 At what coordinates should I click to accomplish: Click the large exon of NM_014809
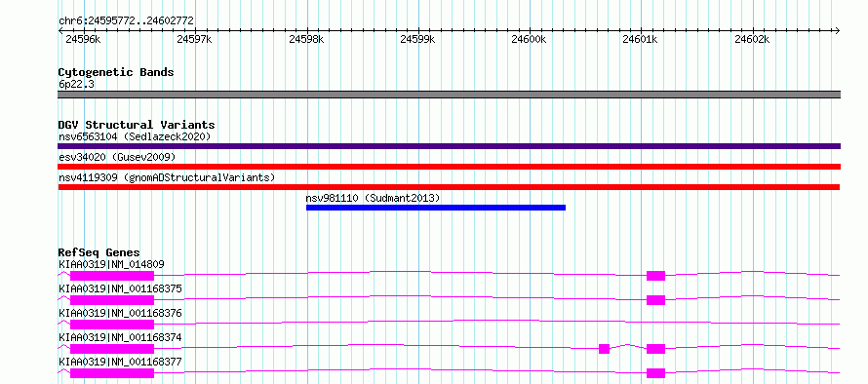pyautogui.click(x=112, y=276)
